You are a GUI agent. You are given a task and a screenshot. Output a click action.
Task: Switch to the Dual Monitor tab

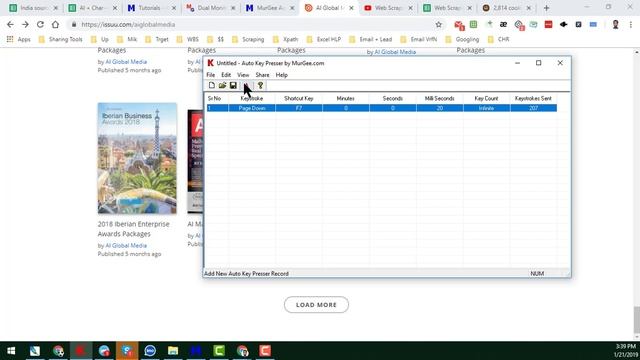[x=211, y=8]
